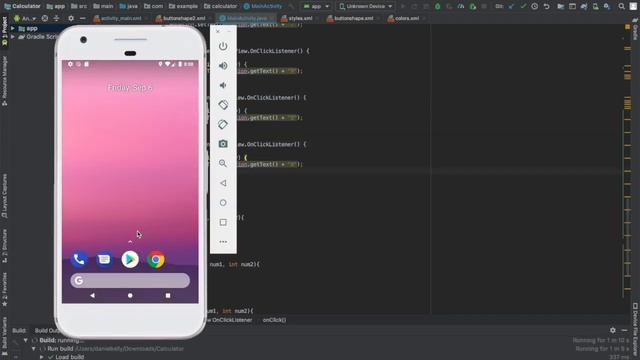Open the Messages app on the emulator

[104, 260]
